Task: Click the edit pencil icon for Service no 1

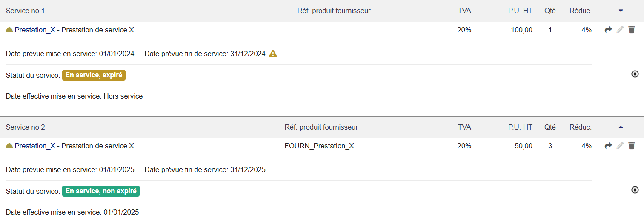Action: (620, 30)
